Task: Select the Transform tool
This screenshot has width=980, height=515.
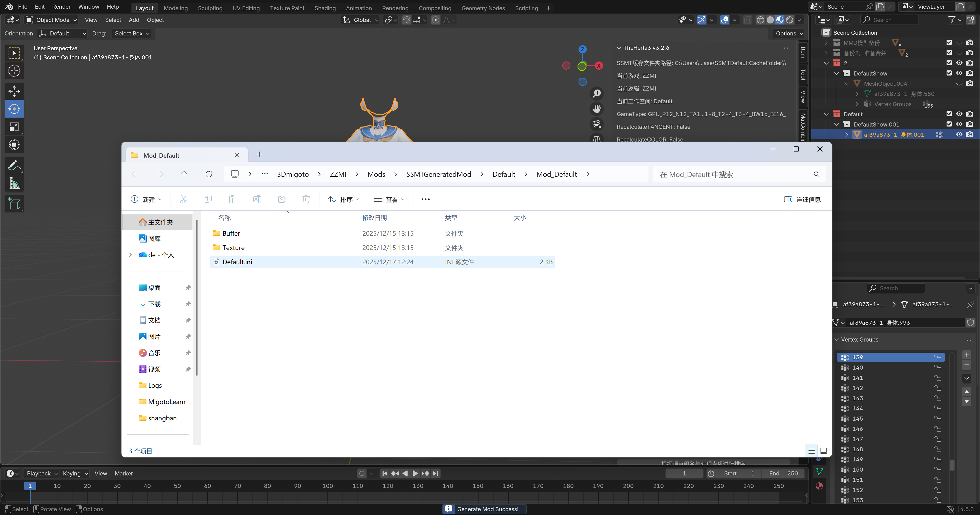Action: (x=14, y=145)
